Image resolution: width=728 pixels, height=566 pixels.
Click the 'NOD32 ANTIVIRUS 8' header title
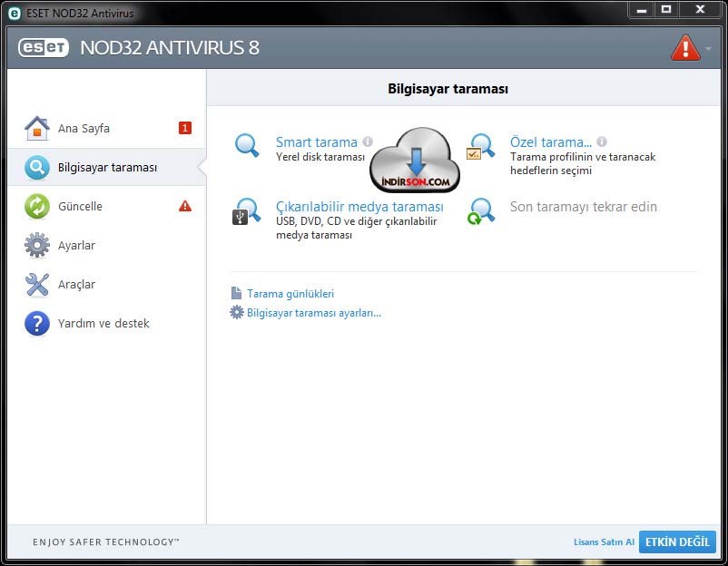coord(170,48)
